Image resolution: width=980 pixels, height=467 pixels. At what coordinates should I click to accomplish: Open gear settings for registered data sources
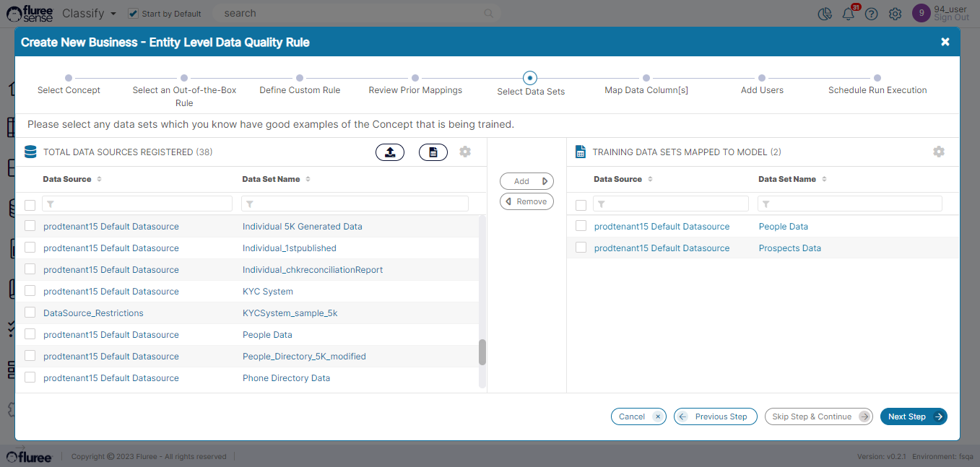tap(465, 152)
